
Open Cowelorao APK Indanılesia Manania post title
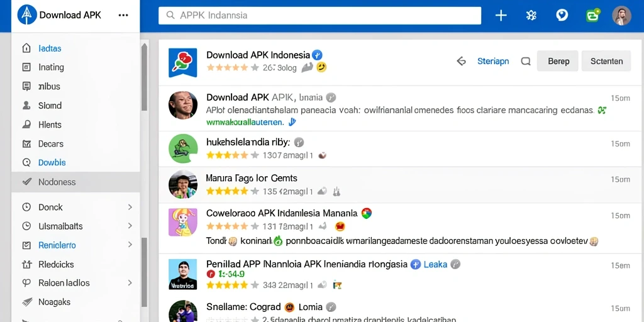tap(282, 214)
